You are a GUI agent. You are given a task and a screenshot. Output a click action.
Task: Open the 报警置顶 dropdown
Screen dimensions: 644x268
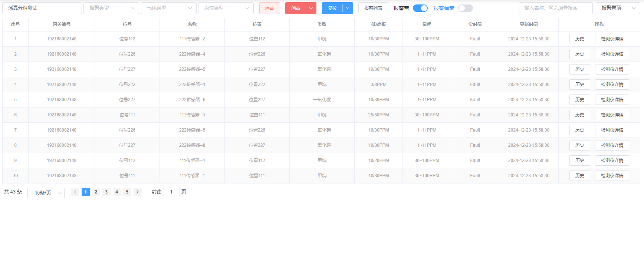pyautogui.click(x=618, y=8)
